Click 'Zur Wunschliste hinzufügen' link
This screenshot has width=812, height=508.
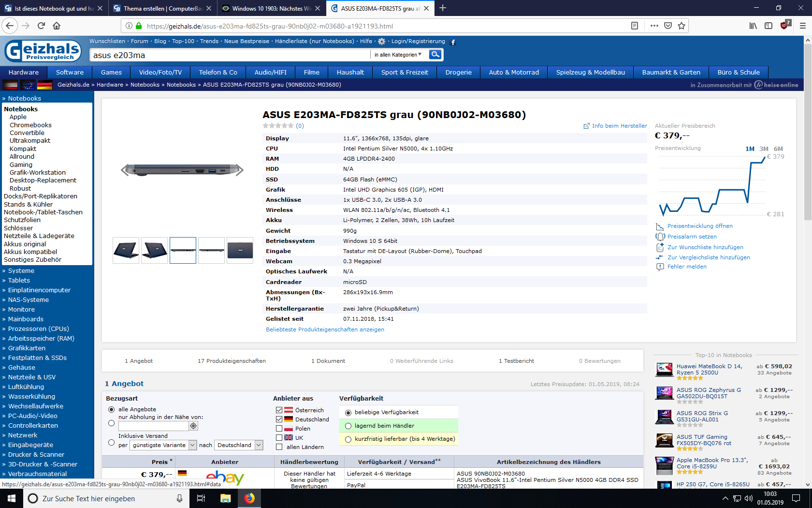tap(705, 247)
